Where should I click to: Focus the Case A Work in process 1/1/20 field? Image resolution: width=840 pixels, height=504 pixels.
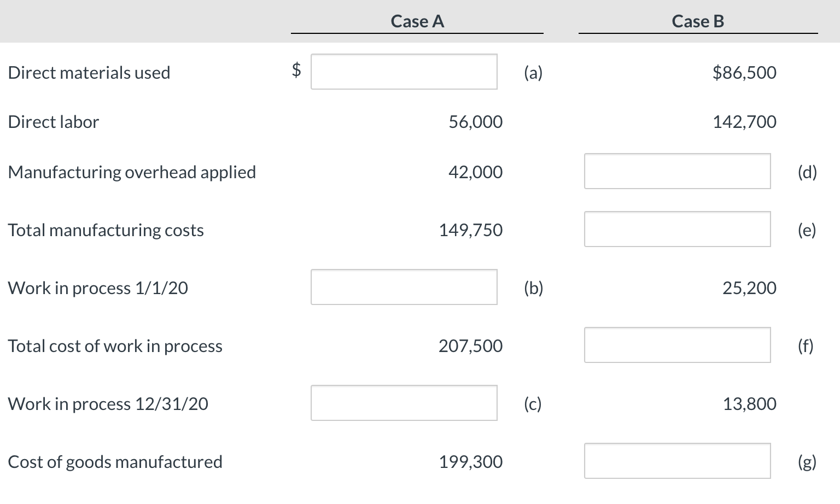(404, 287)
